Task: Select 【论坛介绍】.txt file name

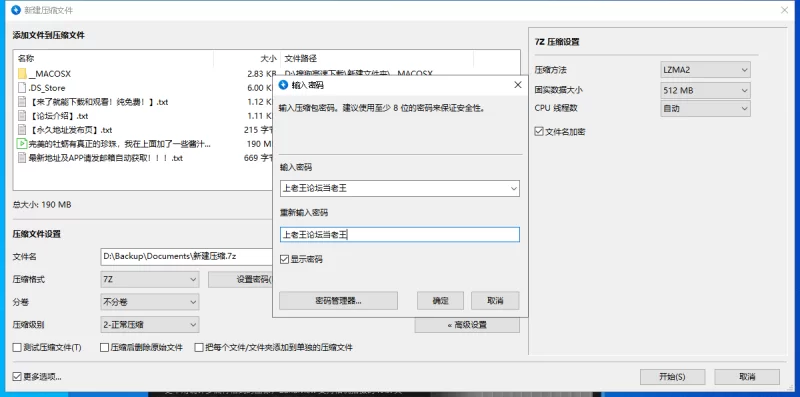Action: 58,116
